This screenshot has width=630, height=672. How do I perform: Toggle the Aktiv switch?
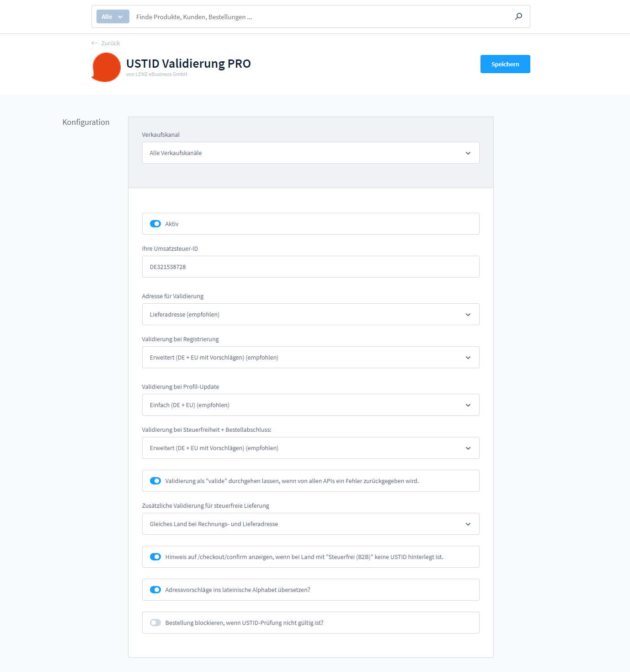point(155,224)
